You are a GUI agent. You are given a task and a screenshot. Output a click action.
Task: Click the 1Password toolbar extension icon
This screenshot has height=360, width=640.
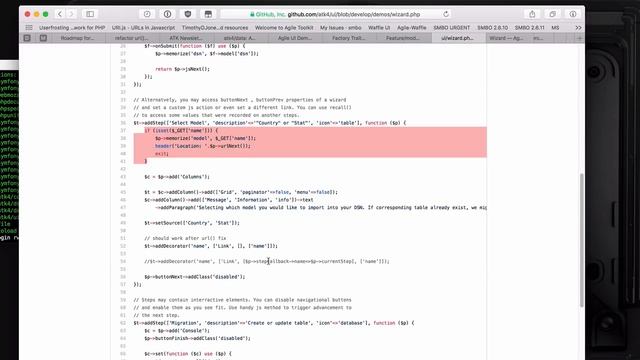pos(167,14)
